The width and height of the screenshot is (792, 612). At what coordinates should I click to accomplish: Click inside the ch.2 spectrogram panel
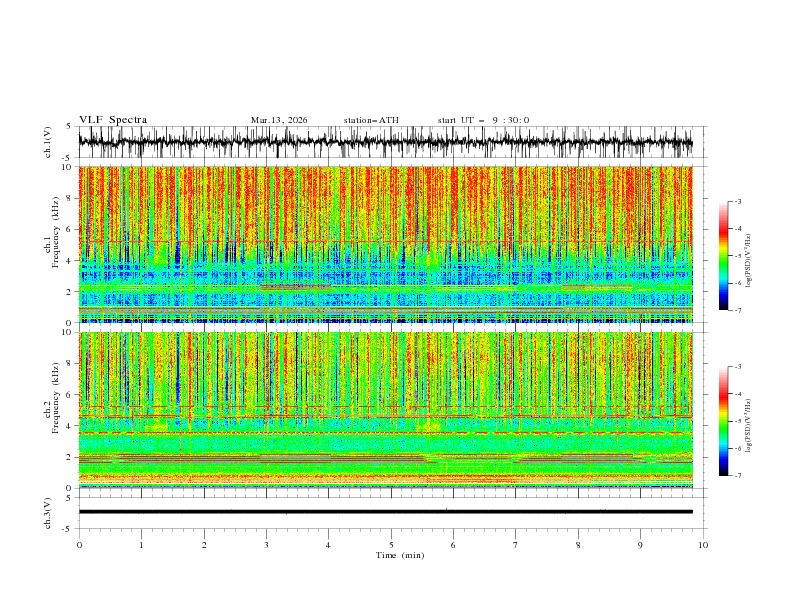[385, 410]
